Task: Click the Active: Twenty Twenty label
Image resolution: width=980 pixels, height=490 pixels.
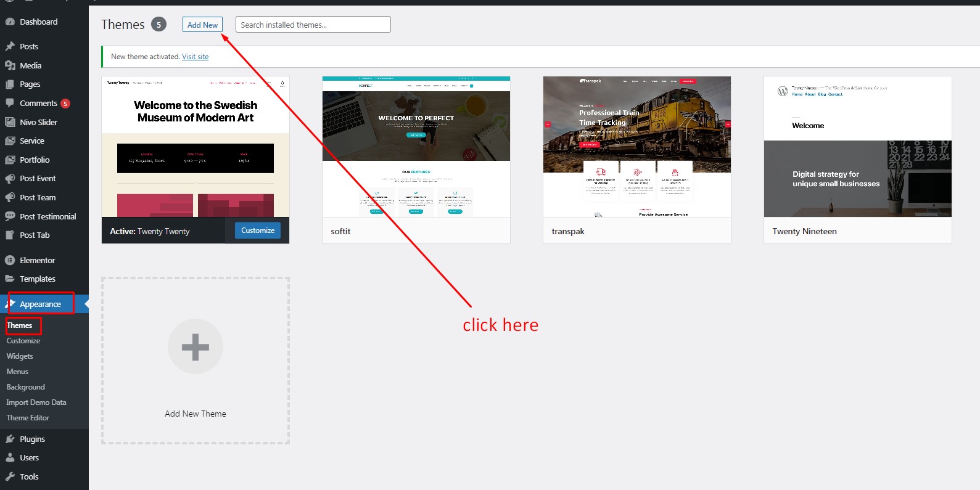Action: 150,231
